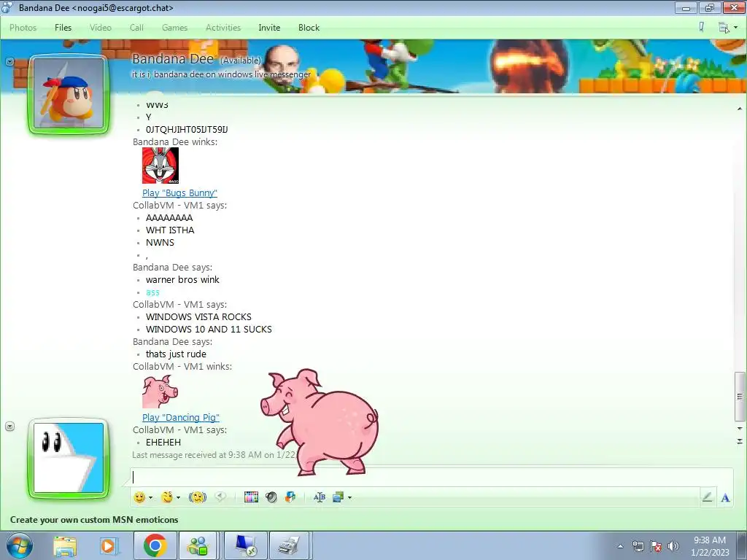Open the remote desktop taskbar button
The image size is (747, 560).
coord(245,545)
